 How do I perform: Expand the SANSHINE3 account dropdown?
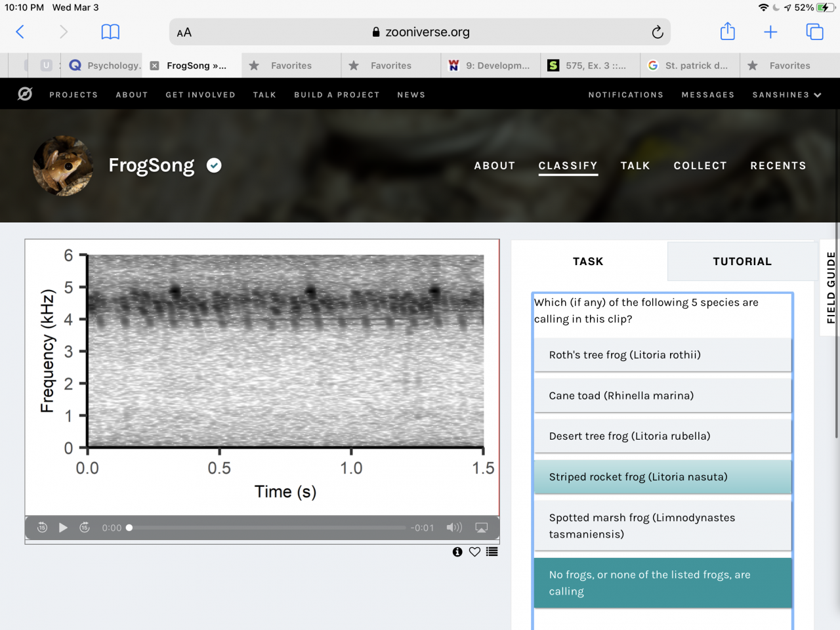tap(786, 95)
